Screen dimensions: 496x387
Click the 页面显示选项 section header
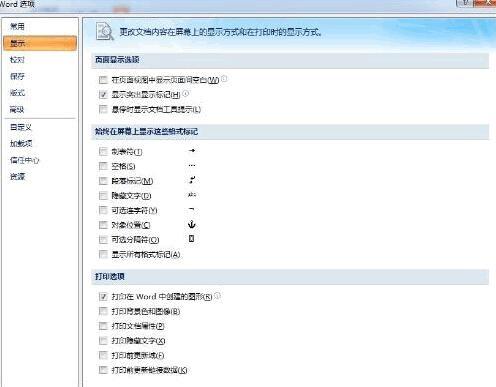[290, 60]
